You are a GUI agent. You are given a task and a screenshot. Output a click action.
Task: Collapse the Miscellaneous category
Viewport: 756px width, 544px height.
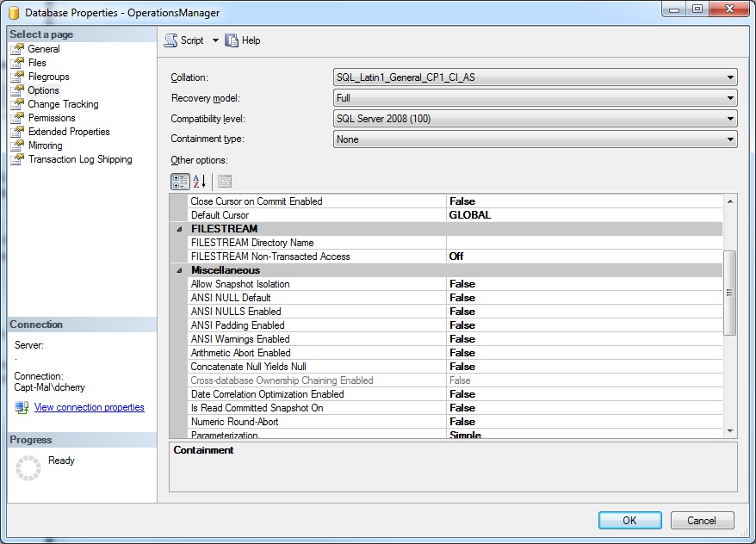(179, 271)
